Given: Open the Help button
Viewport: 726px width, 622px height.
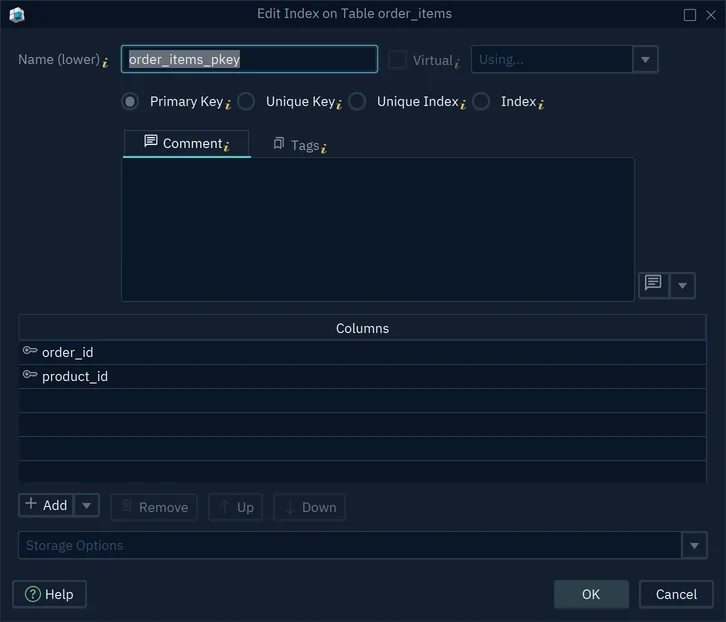Looking at the screenshot, I should click(x=50, y=594).
